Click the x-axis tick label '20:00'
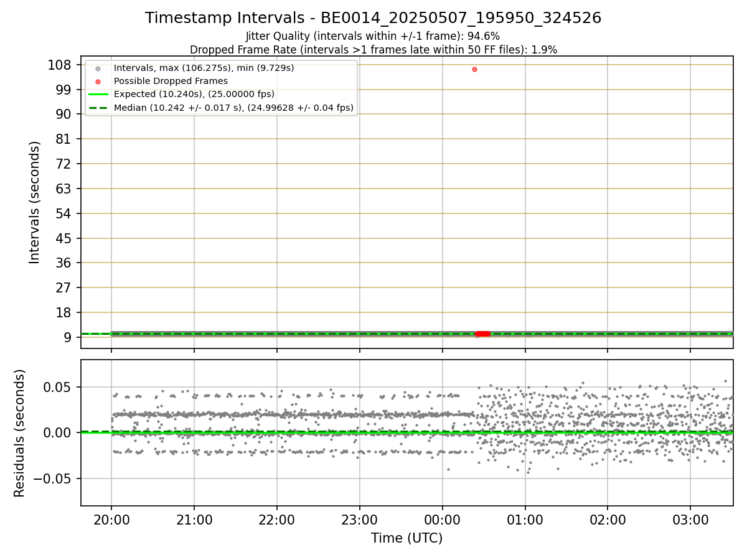 pos(111,520)
